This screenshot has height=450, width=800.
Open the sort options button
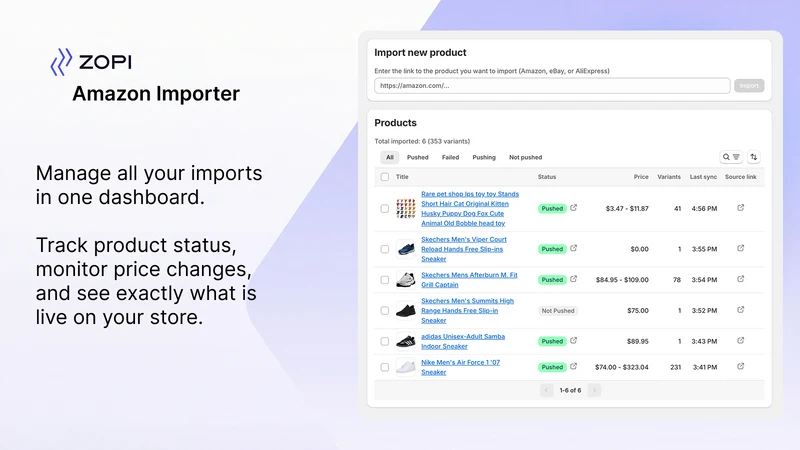(754, 157)
